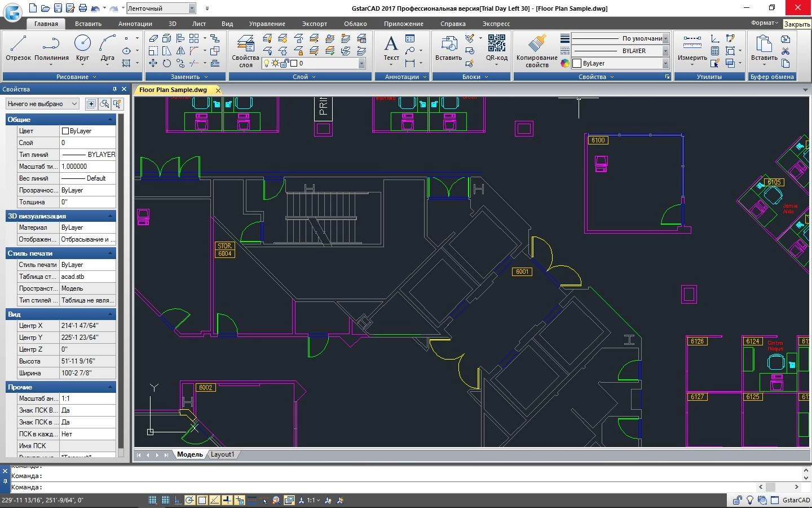Activate Копирование свойств paintbrush tool
The image size is (812, 508).
[537, 51]
